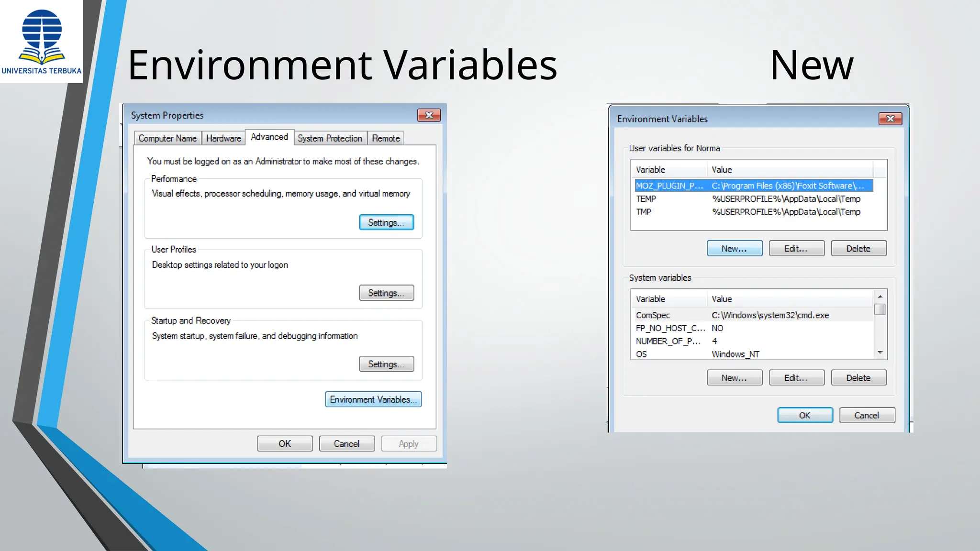Click the Windows_NT value cell
Screen dimensions: 980x551
[x=735, y=354]
